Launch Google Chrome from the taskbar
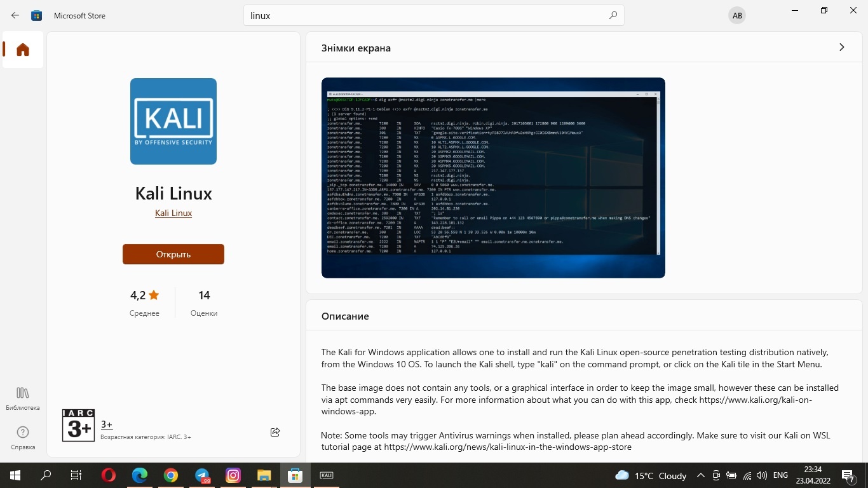Viewport: 868px width, 488px height. click(170, 475)
